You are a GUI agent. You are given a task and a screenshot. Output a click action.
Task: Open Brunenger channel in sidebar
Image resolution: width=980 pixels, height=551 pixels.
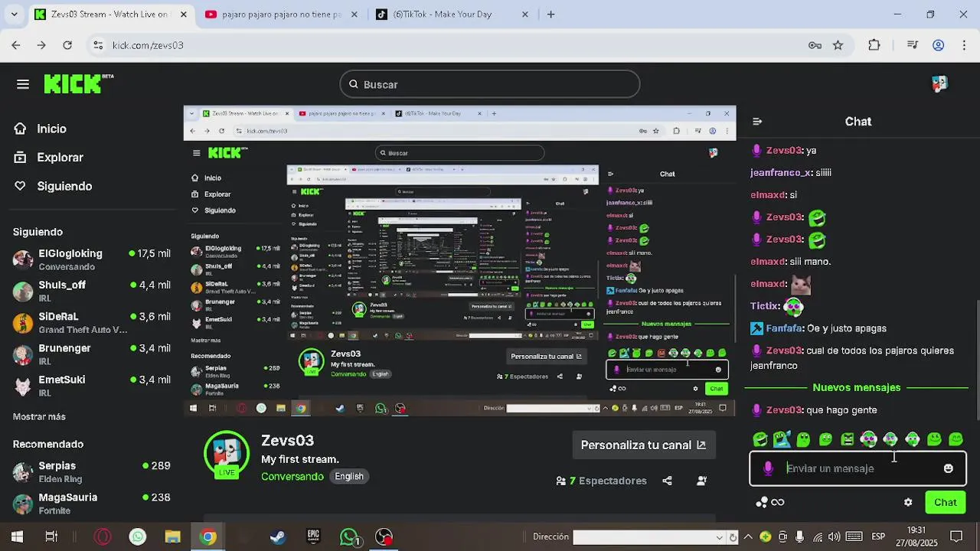(x=92, y=354)
